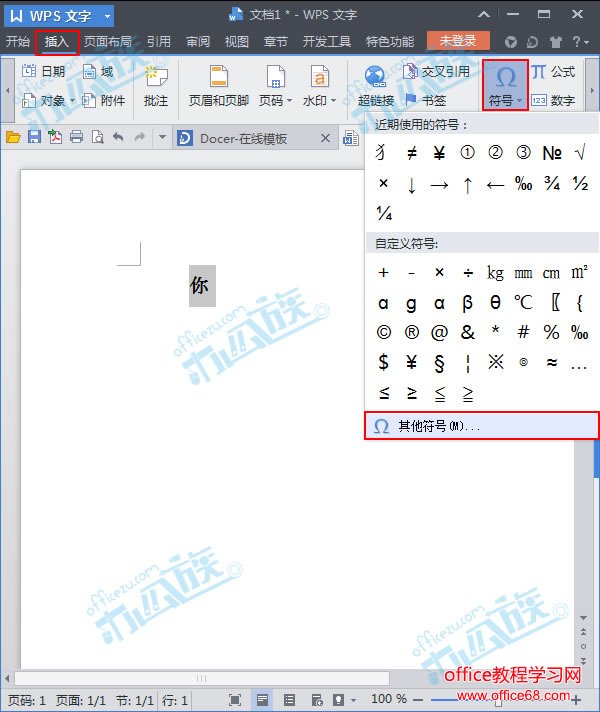Click the 书签 bookmark button
Screen dimensions: 600x712
tap(425, 100)
